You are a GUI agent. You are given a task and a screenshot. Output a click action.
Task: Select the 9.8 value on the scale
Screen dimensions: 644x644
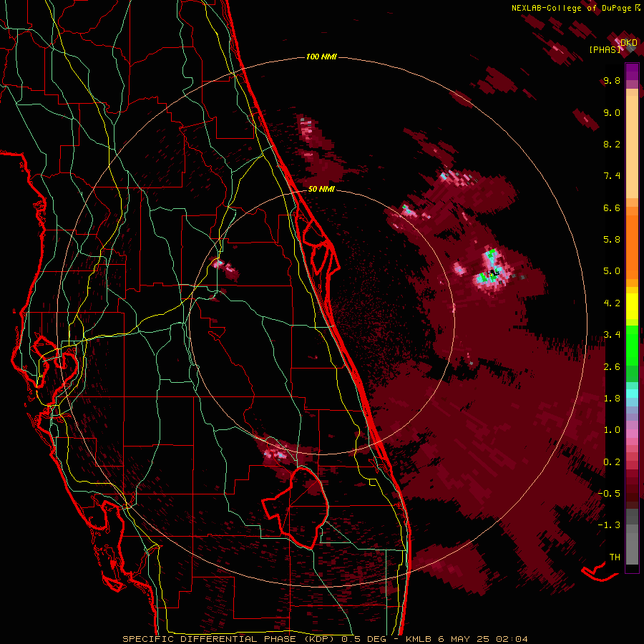click(612, 80)
